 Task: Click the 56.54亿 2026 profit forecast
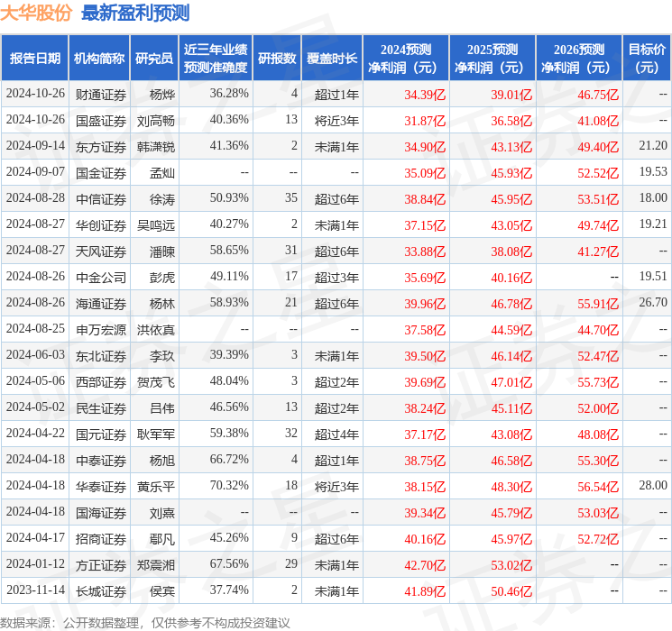click(598, 487)
